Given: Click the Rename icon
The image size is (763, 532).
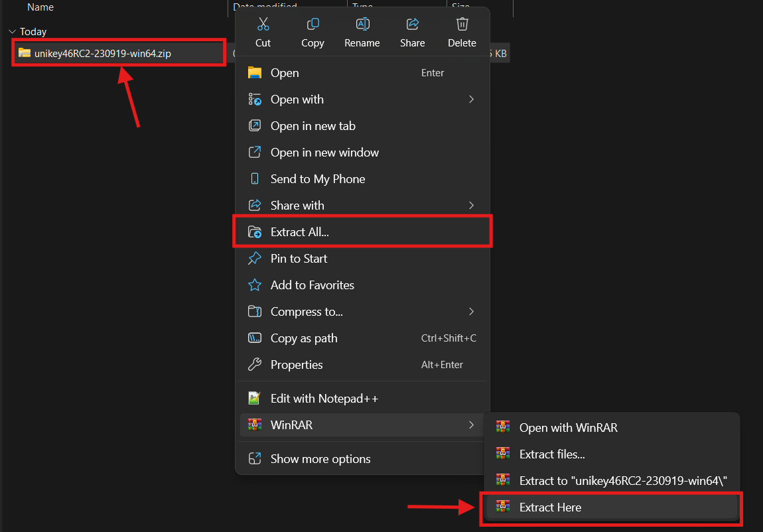Looking at the screenshot, I should click(x=362, y=25).
